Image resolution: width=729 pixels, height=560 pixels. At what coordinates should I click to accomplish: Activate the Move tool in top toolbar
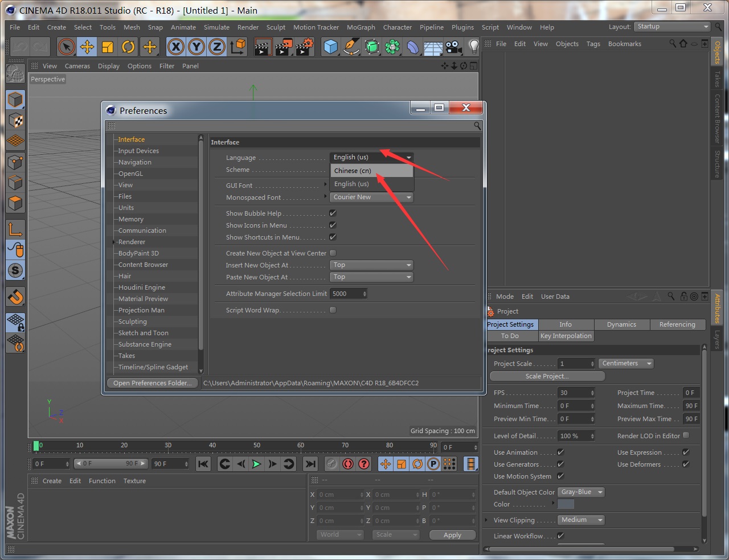(x=87, y=47)
